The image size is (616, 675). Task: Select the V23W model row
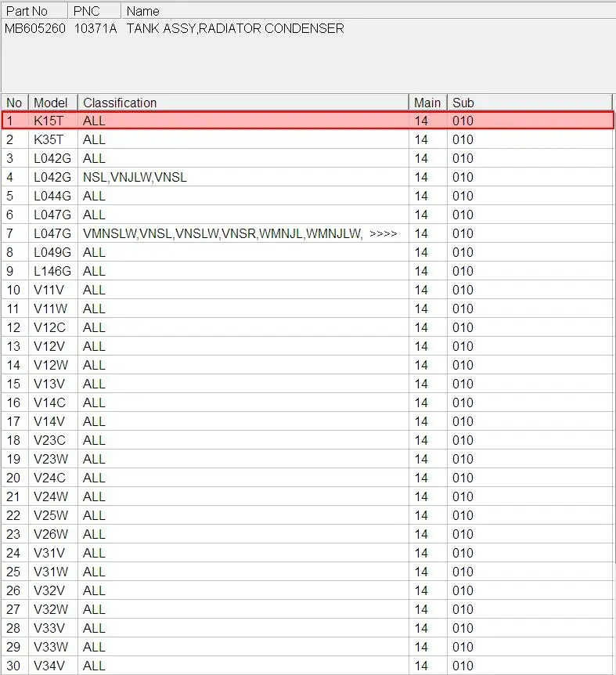(x=308, y=460)
